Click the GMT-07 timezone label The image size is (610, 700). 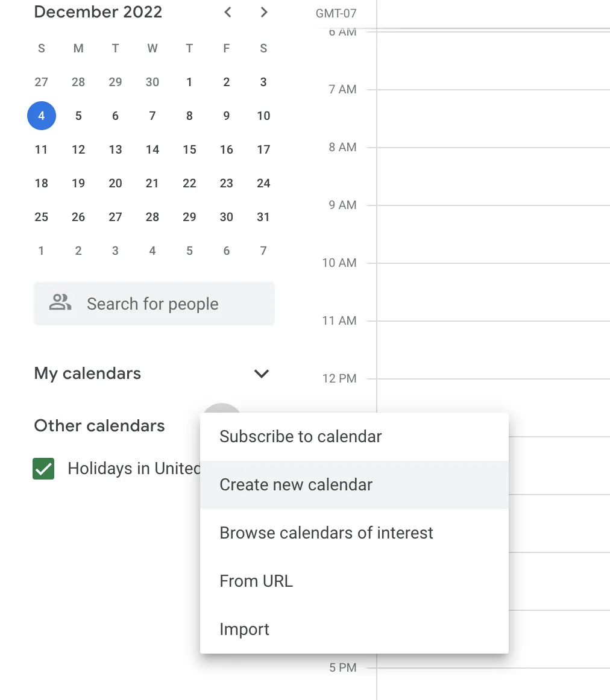coord(335,13)
